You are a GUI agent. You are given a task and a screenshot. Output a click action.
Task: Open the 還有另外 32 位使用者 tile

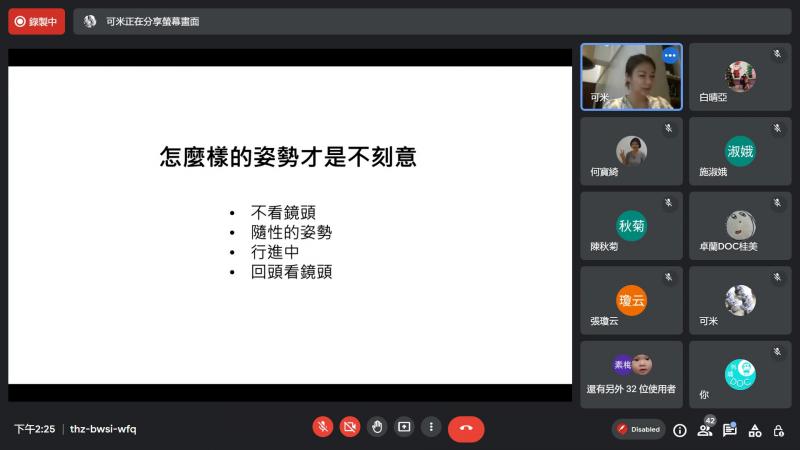[632, 374]
